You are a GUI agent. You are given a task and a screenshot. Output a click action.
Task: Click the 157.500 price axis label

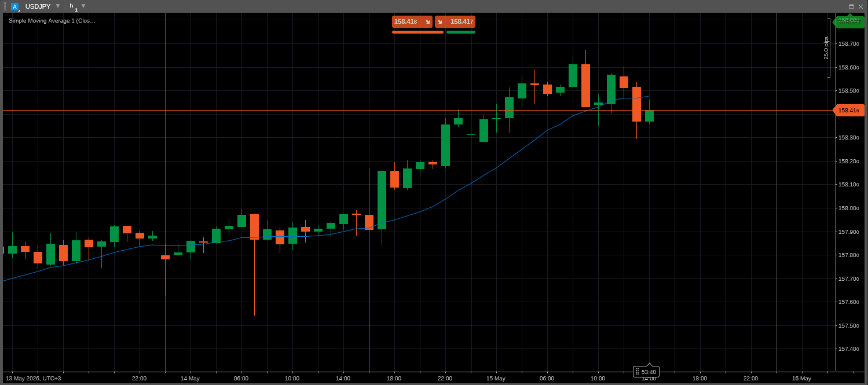point(848,325)
